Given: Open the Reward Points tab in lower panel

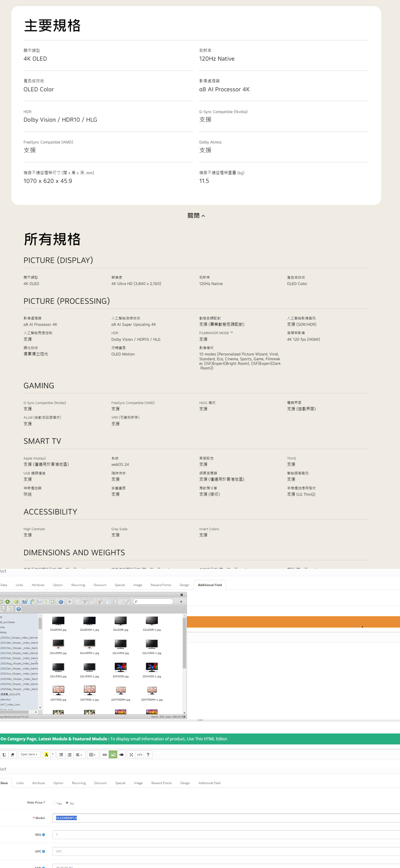Looking at the screenshot, I should point(161,783).
